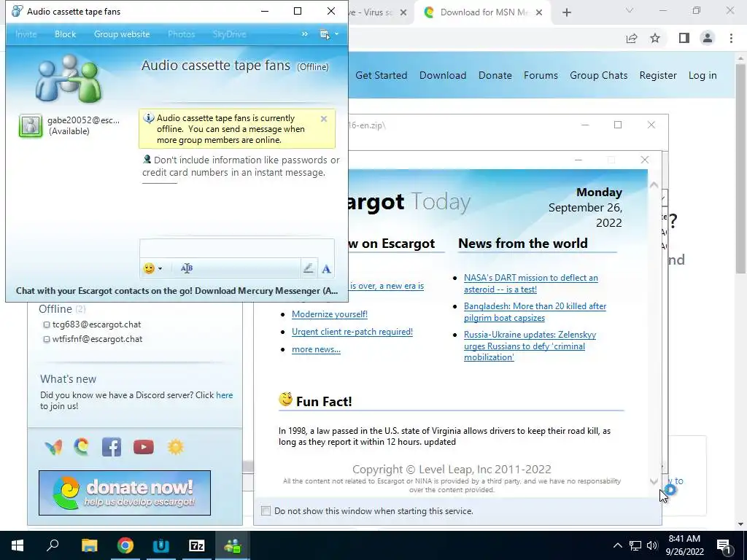Close the Download for MSN tab
The height and width of the screenshot is (560, 747).
point(539,12)
